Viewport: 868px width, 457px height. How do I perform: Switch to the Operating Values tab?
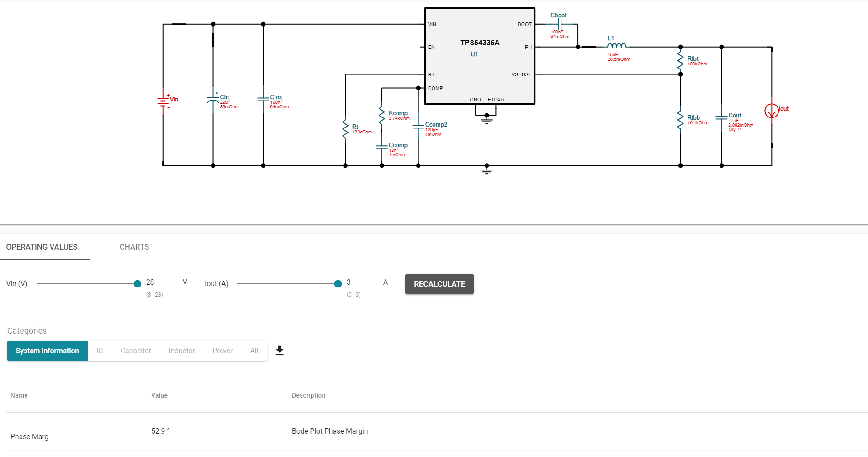42,247
